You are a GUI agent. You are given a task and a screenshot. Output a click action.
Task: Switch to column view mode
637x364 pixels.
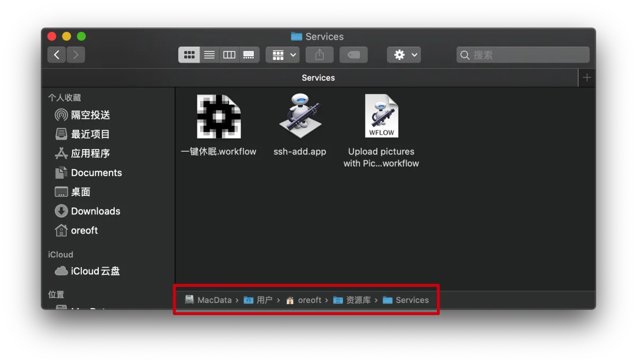pos(229,54)
